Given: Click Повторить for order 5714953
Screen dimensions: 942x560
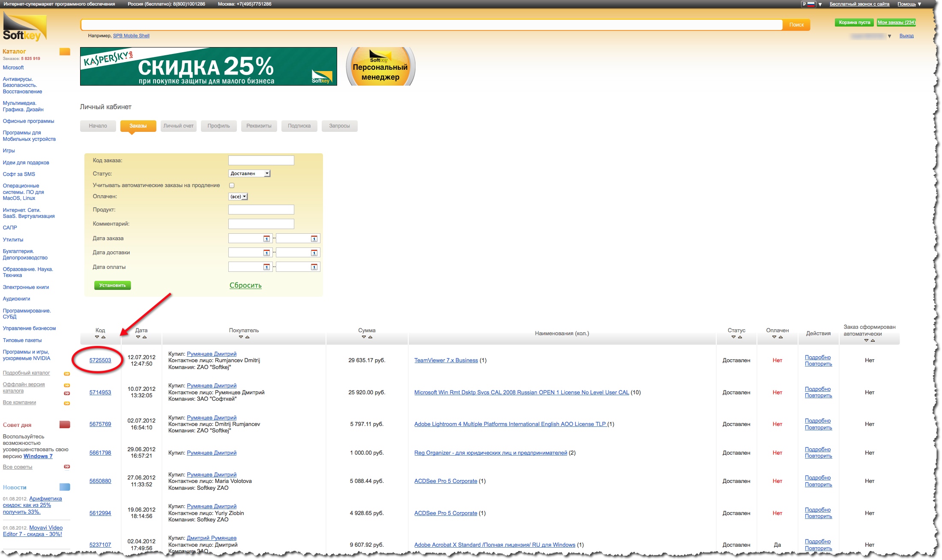Looking at the screenshot, I should pyautogui.click(x=818, y=396).
